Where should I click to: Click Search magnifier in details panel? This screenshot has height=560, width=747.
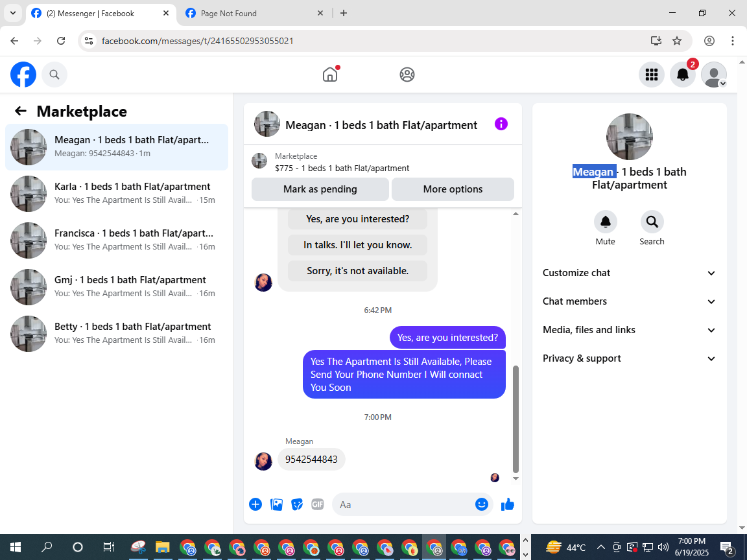click(652, 222)
